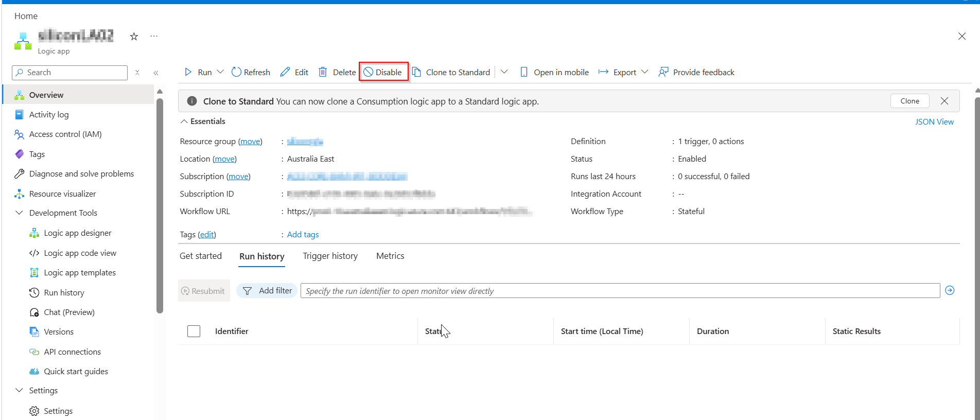Click the go arrow next to run identifier
Screen dimensions: 980x420
pyautogui.click(x=950, y=290)
